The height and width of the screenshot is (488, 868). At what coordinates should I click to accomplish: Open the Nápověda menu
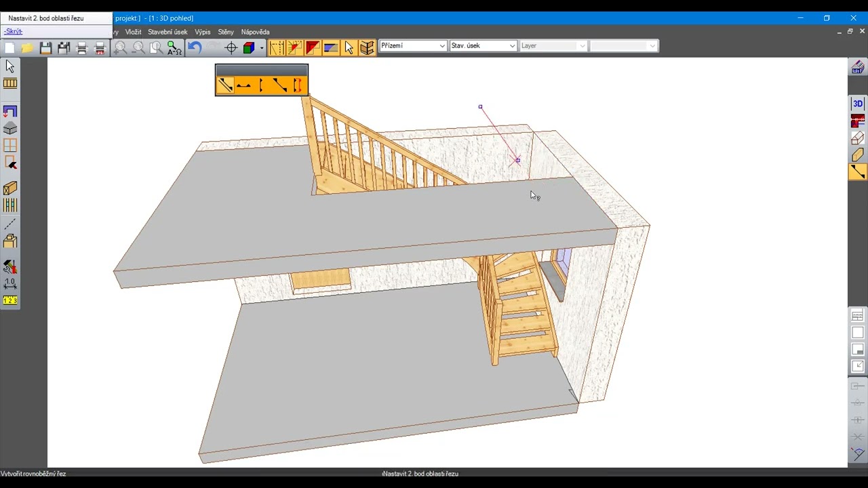[x=255, y=32]
